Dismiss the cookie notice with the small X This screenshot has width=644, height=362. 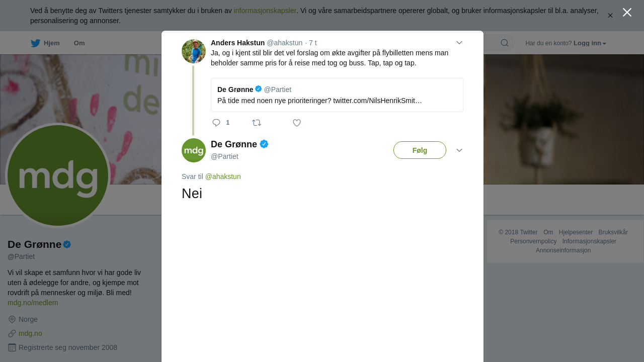[610, 16]
